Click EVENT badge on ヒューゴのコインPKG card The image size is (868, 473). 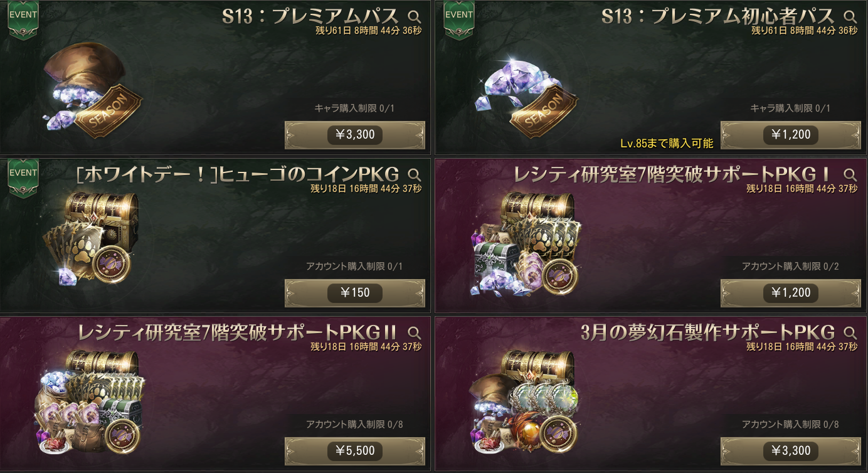23,178
